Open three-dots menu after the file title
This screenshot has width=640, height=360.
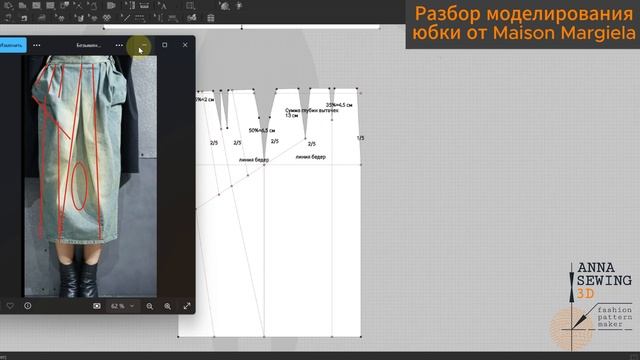119,45
